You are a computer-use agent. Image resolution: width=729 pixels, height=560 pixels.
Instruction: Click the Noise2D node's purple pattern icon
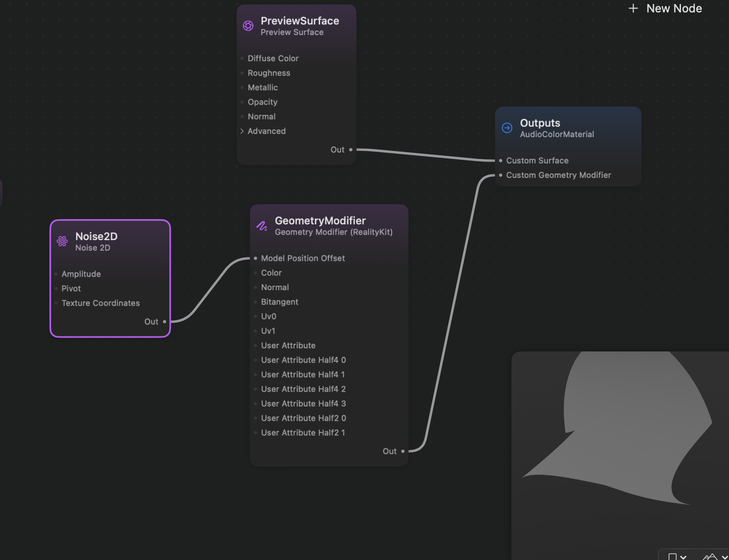[62, 241]
